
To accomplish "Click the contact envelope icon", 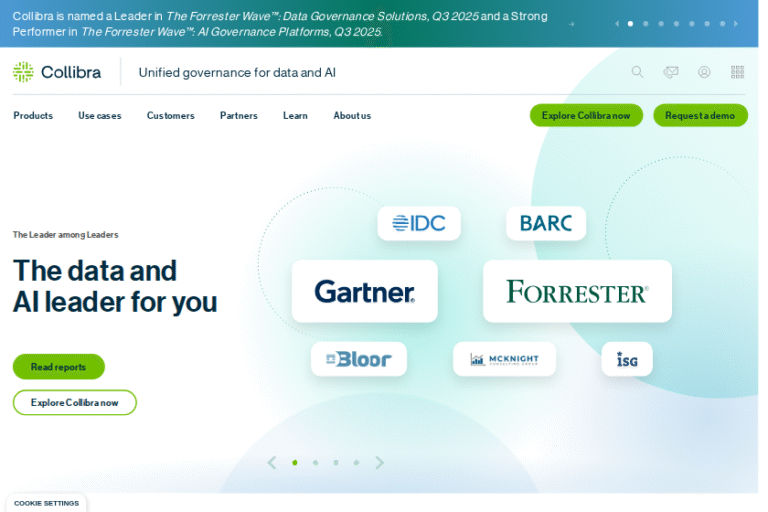I will coord(671,72).
